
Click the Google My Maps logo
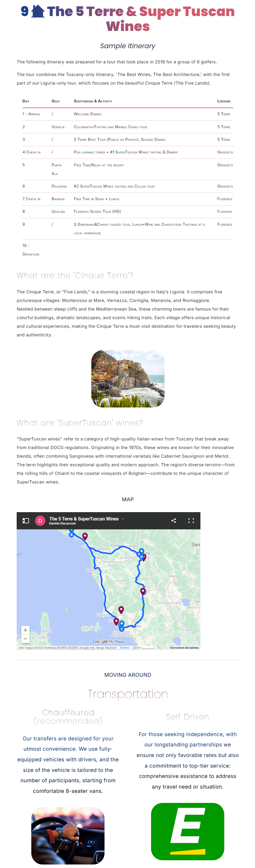[109, 641]
